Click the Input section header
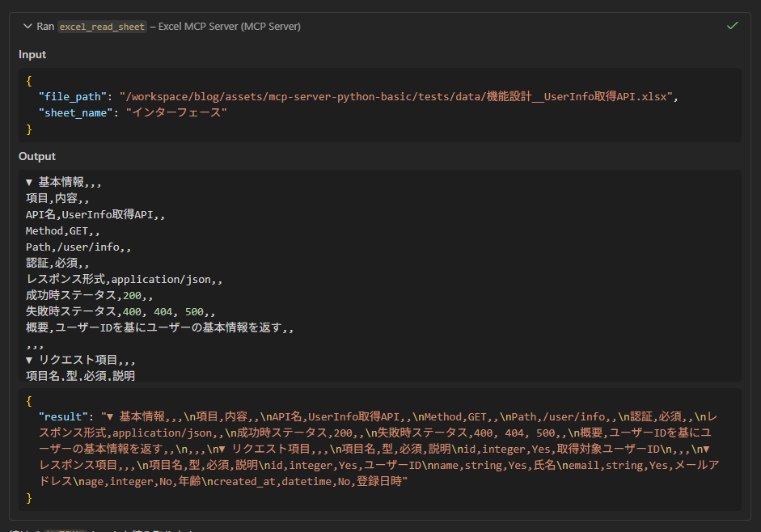761x532 pixels. [32, 54]
